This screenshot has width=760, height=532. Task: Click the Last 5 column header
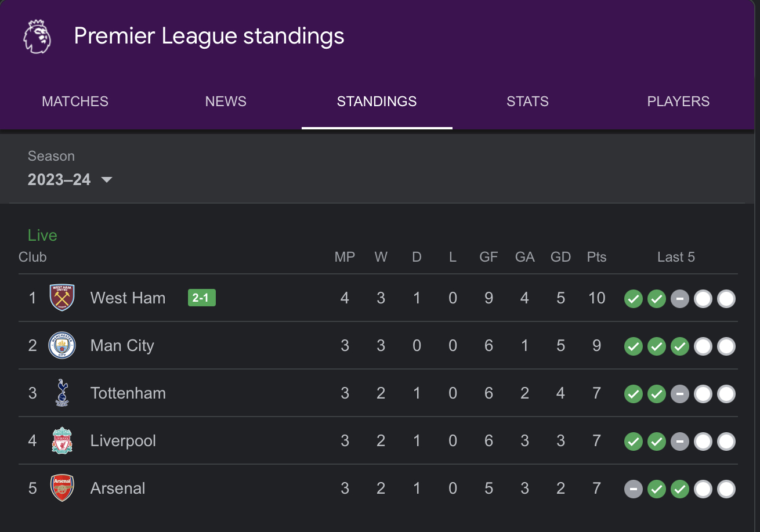[676, 257]
